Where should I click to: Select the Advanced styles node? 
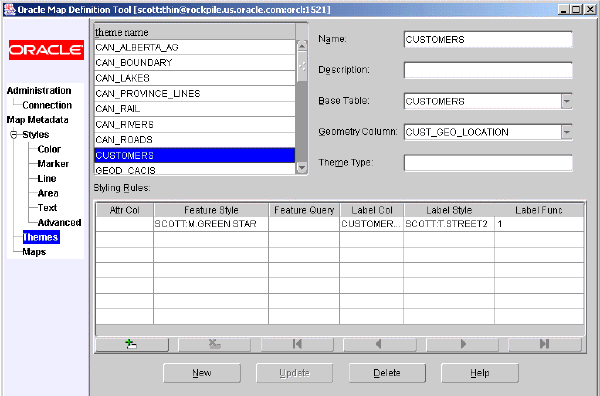coord(59,223)
